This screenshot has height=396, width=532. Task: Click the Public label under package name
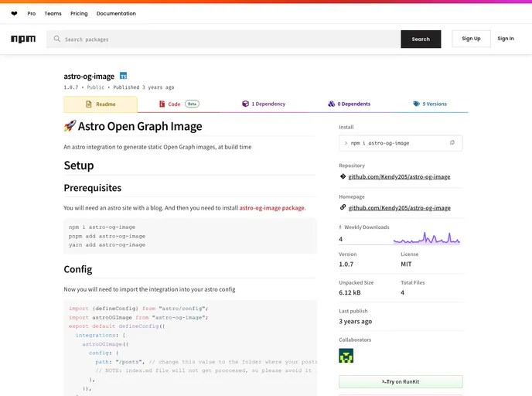coord(96,87)
